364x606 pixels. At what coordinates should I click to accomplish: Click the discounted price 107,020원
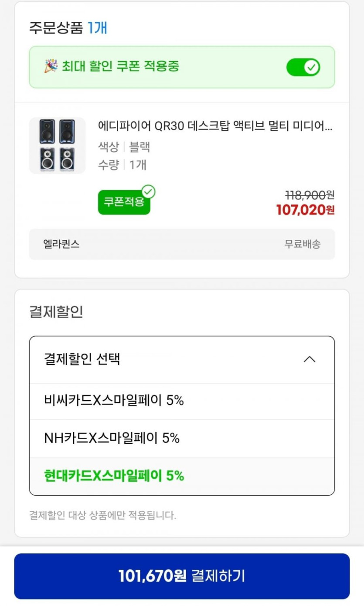[x=305, y=210]
